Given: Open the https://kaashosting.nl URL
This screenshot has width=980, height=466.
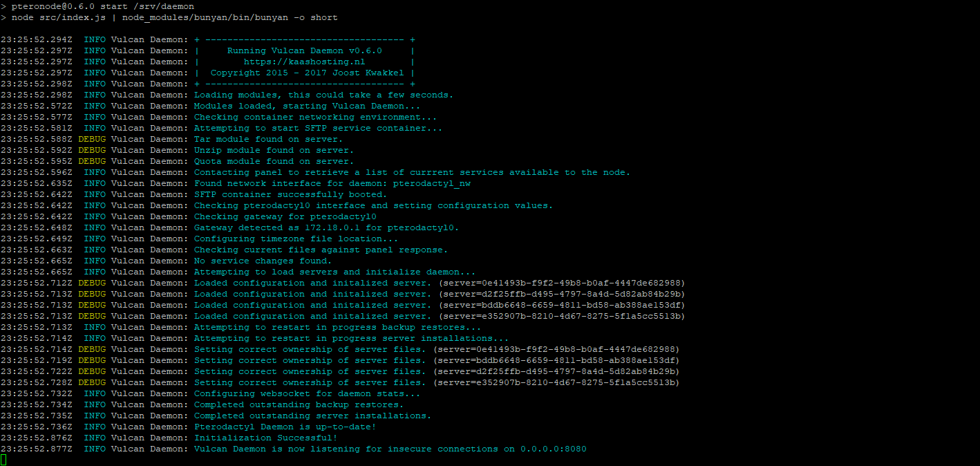Looking at the screenshot, I should pyautogui.click(x=304, y=62).
